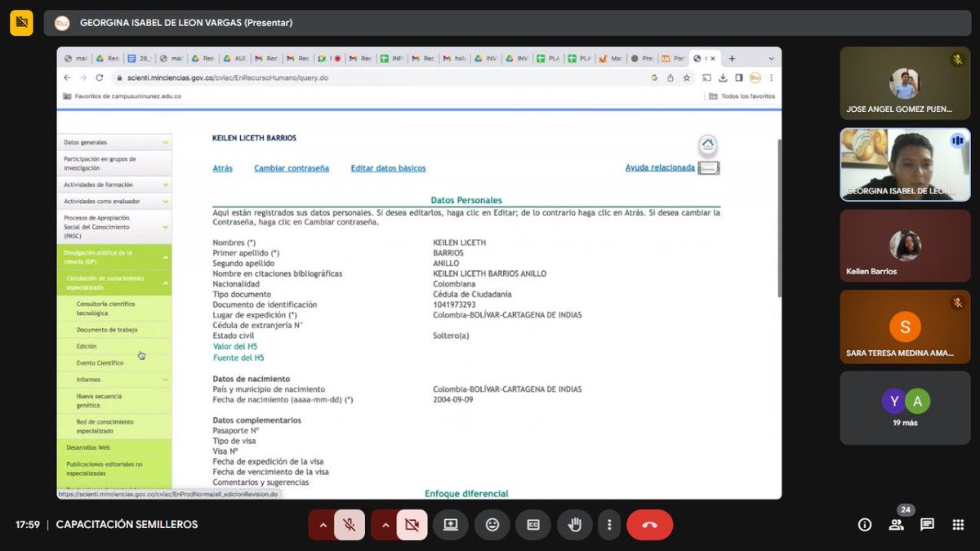
Task: Reload the page in browser
Action: (x=99, y=78)
